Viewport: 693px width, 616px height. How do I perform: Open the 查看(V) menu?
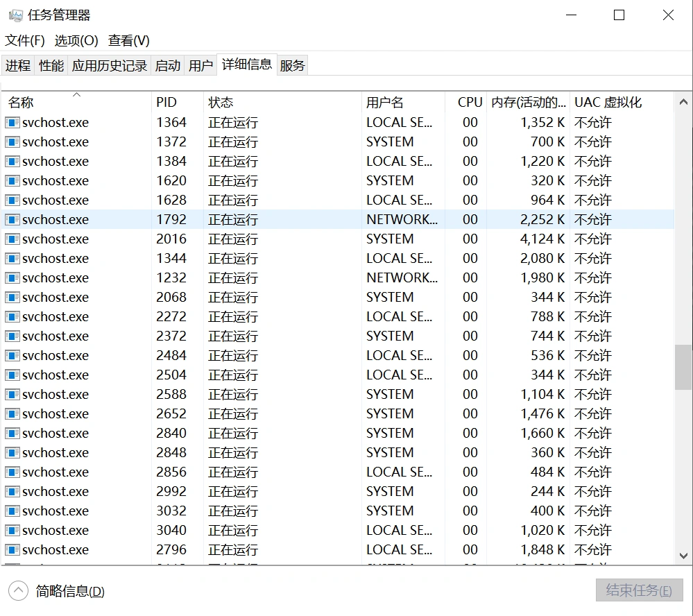(128, 41)
